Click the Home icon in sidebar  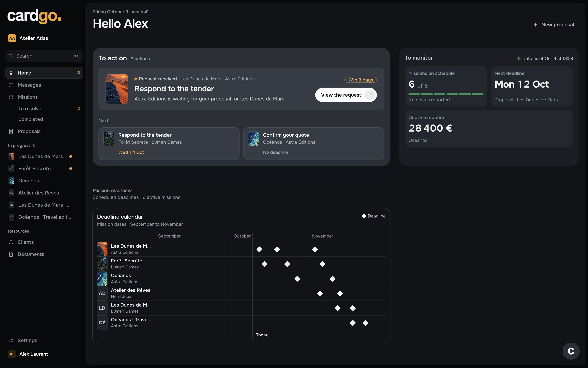[x=11, y=73]
